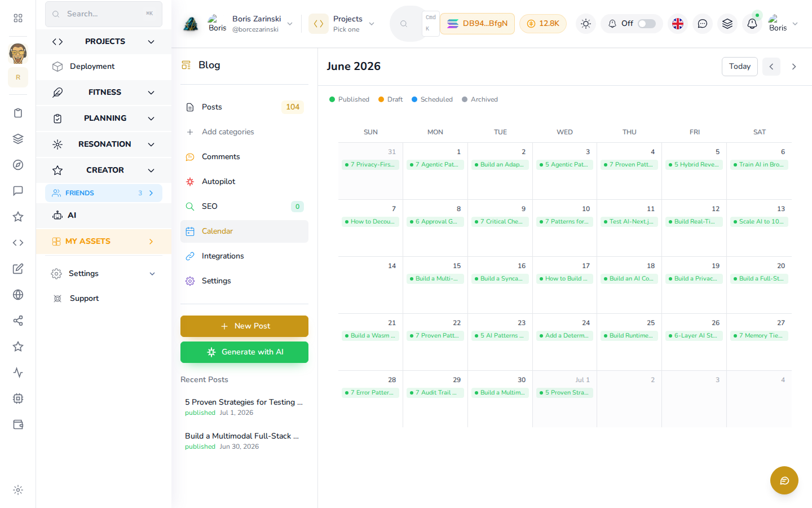Open the floating chat bubble button
812x508 pixels.
coord(784,480)
